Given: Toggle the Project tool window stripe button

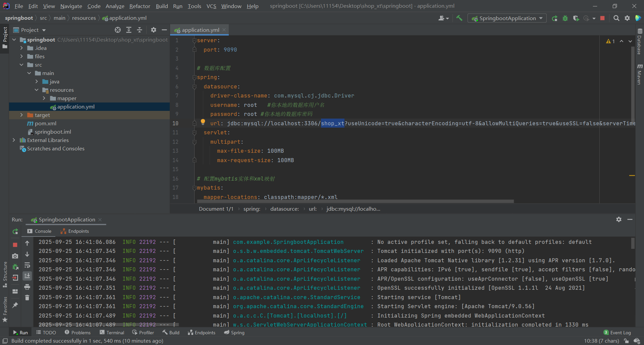Looking at the screenshot, I should coord(5,38).
